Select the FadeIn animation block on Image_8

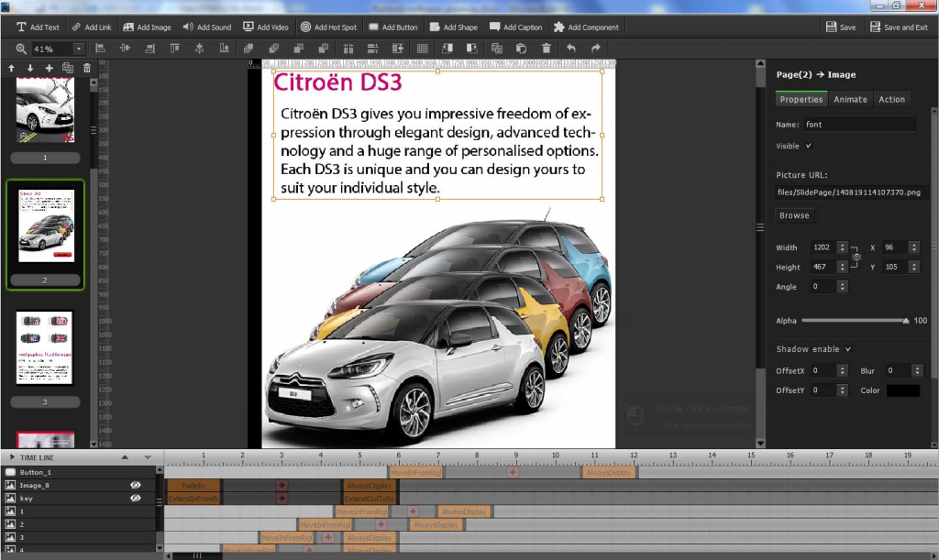pyautogui.click(x=193, y=485)
